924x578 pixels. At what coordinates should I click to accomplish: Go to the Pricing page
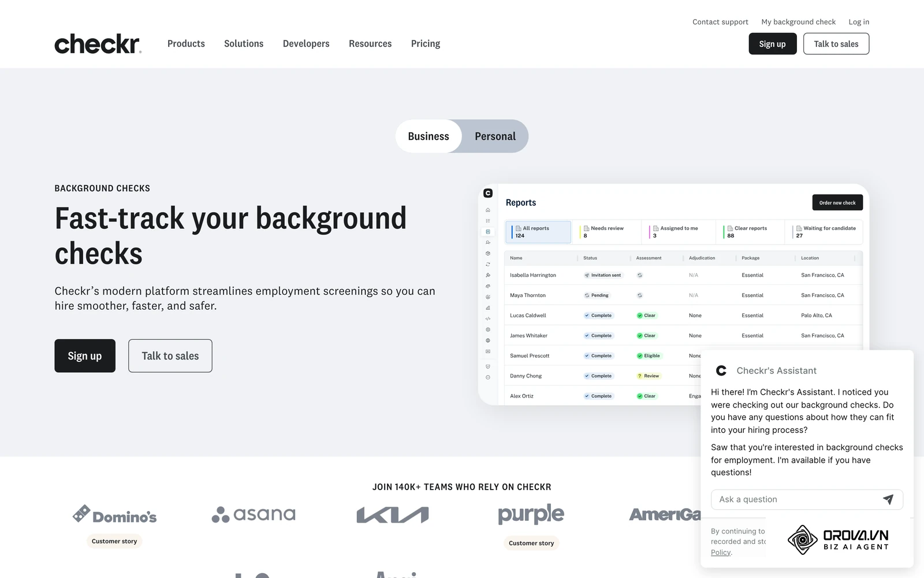tap(426, 44)
